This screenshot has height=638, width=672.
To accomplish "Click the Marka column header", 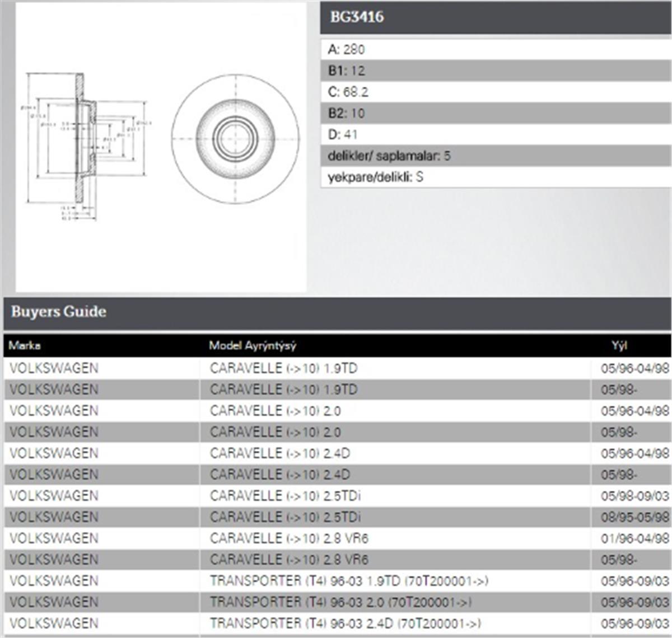I will click(25, 345).
